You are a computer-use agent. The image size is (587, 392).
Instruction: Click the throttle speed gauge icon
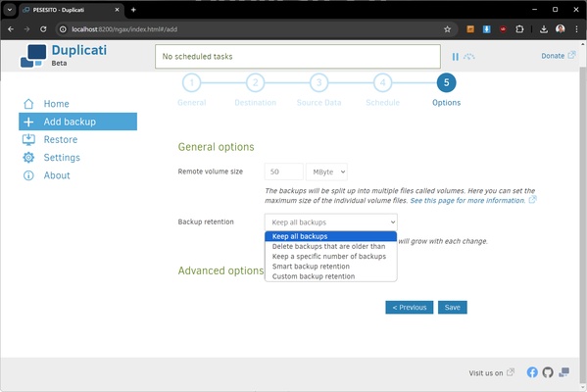469,57
